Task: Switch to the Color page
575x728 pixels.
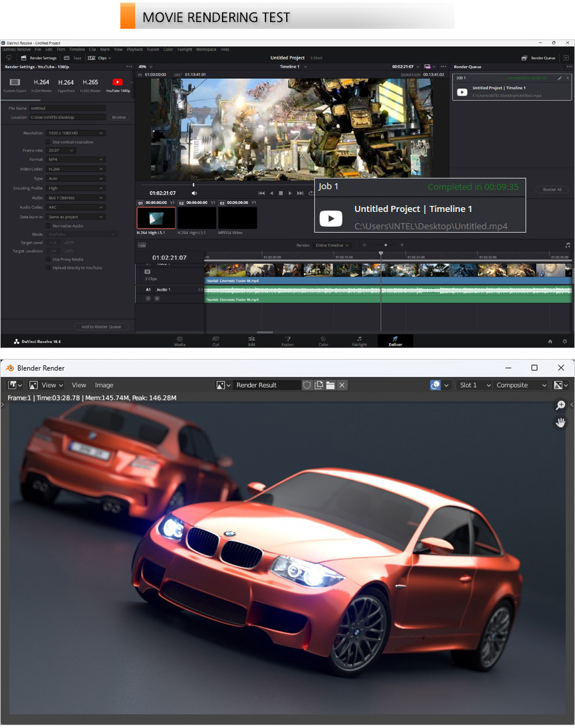Action: coord(323,341)
